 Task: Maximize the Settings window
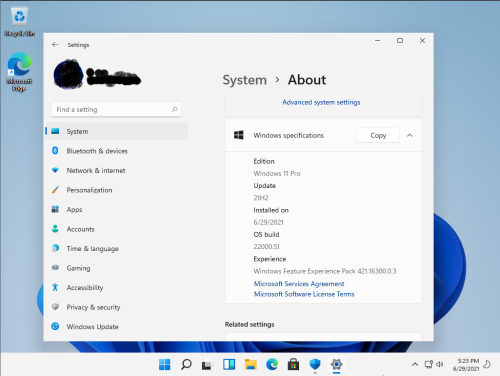400,40
